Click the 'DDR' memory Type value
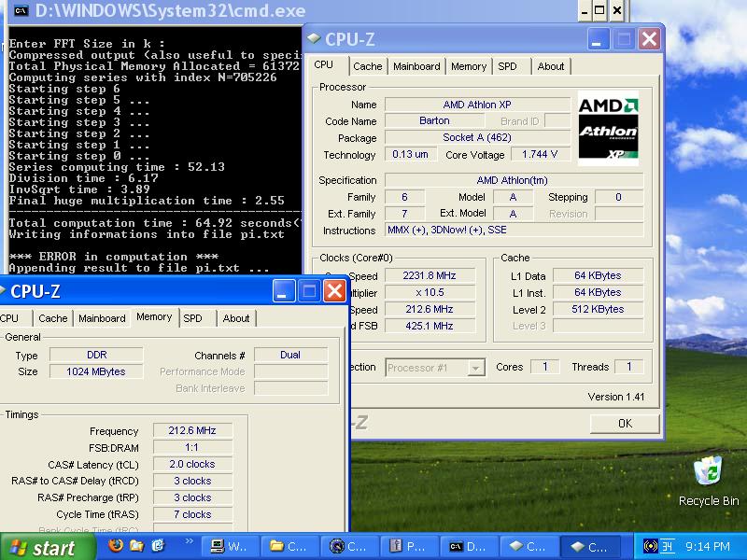Screen dimensions: 747x560 (x=96, y=355)
